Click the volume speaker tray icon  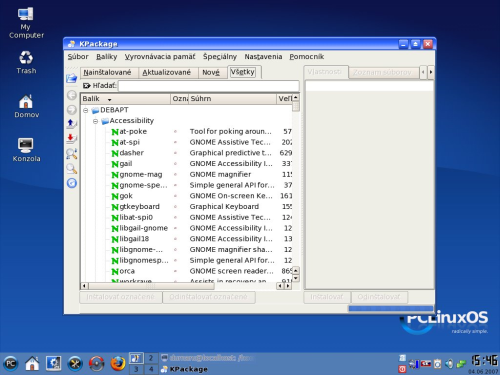(449, 364)
